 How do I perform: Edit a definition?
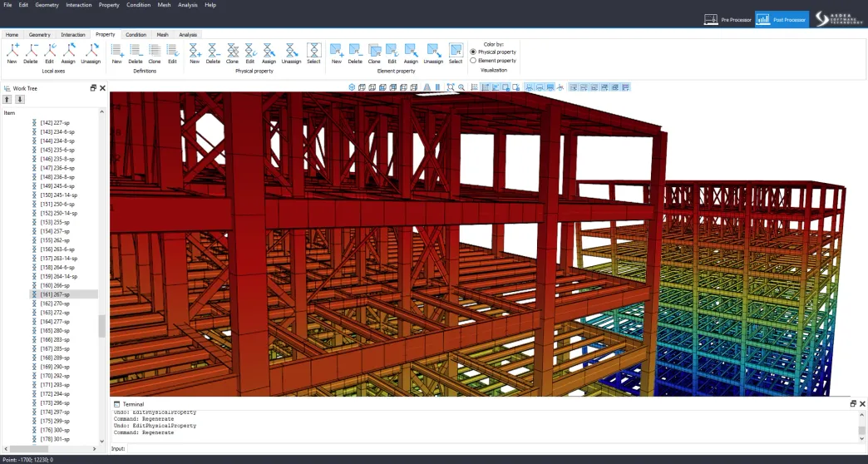[173, 54]
